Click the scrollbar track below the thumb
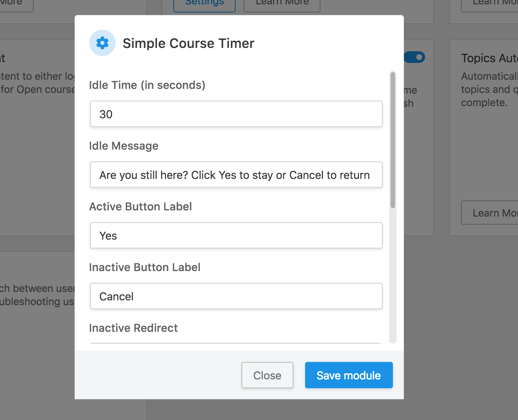Screen dimensions: 518x420 click(393, 274)
